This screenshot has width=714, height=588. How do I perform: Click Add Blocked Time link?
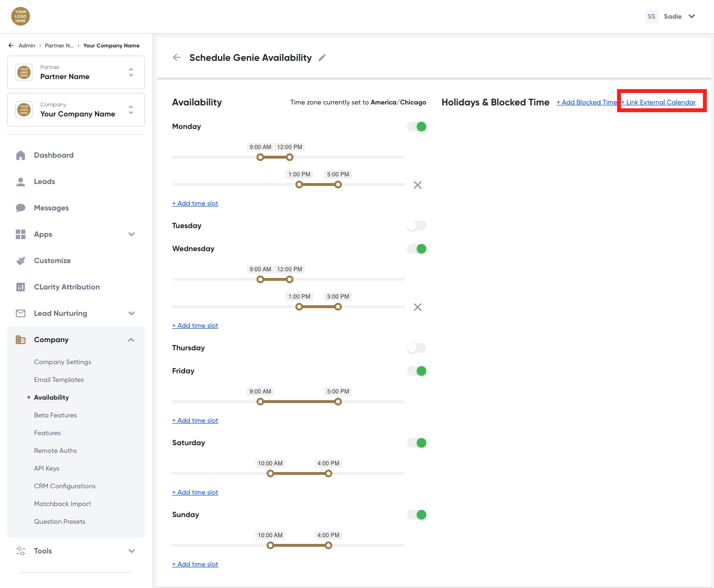(x=586, y=102)
